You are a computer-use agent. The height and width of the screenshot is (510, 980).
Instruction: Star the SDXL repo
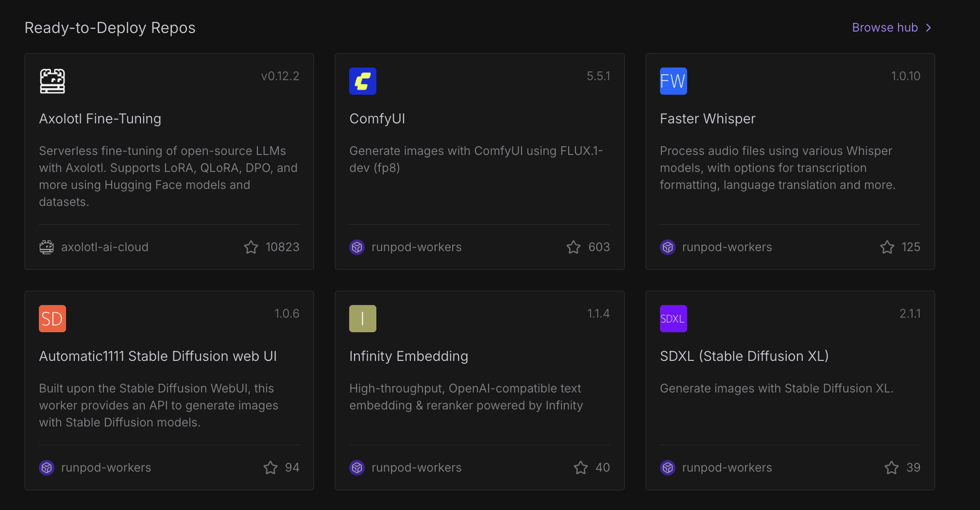point(892,468)
